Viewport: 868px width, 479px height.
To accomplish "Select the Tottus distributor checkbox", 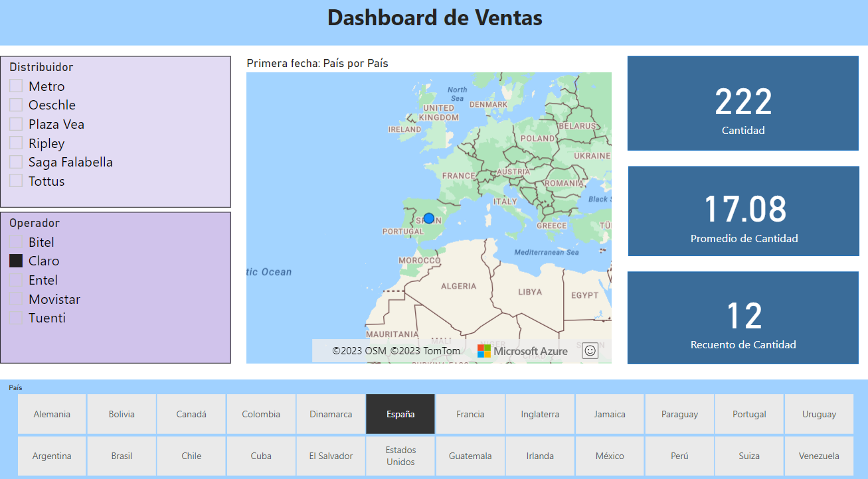I will pyautogui.click(x=16, y=181).
